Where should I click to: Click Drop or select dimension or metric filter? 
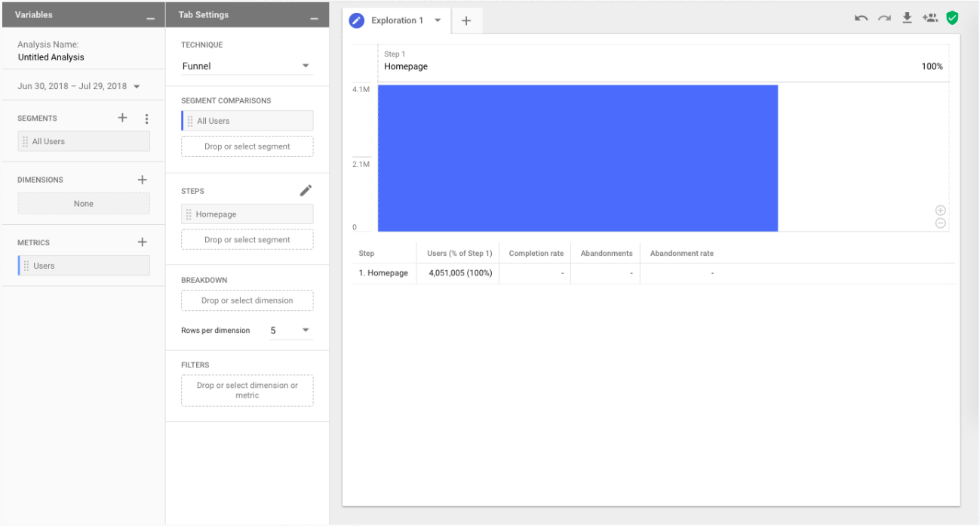tap(247, 390)
